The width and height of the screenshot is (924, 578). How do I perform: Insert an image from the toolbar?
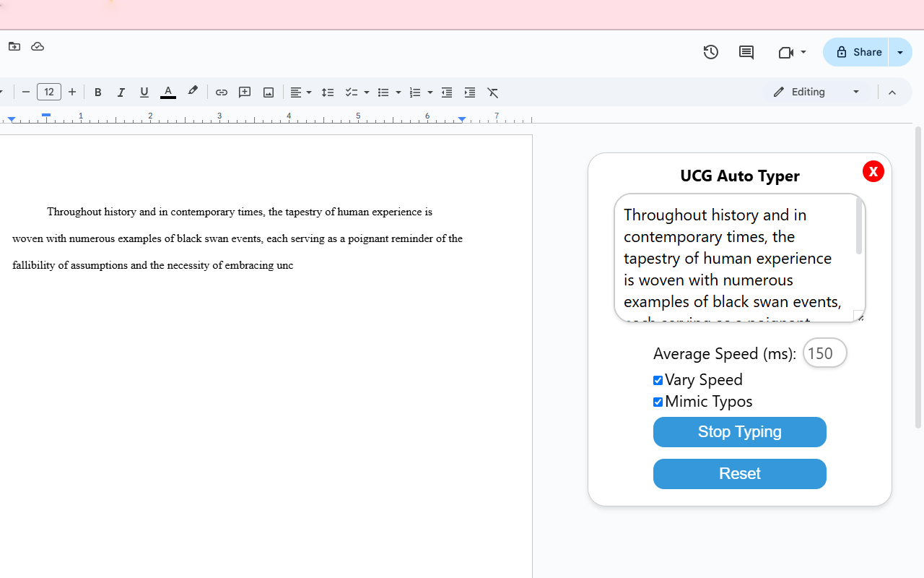269,92
